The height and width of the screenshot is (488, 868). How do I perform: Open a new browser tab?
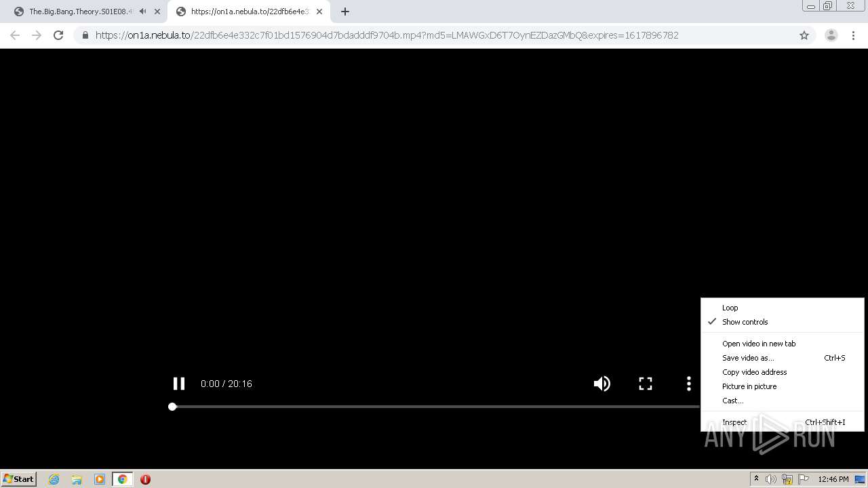point(344,12)
